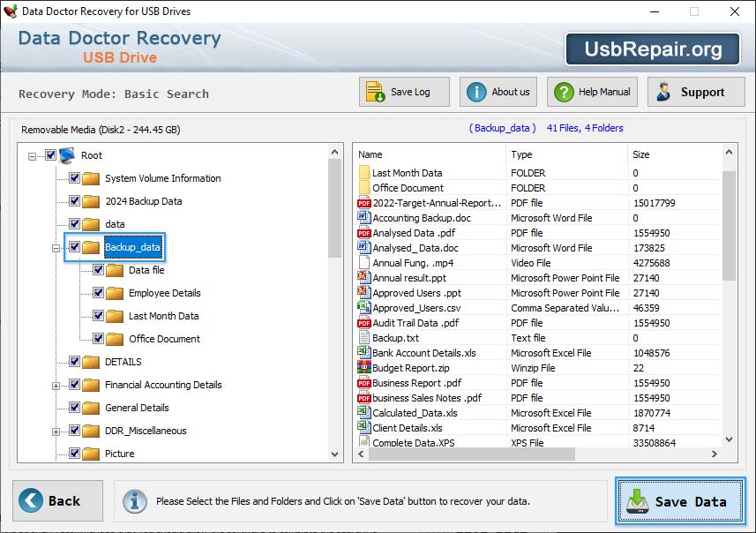The image size is (756, 533).
Task: Click the PDF icon of 2022-Target-Annual-Report
Action: pyautogui.click(x=364, y=203)
